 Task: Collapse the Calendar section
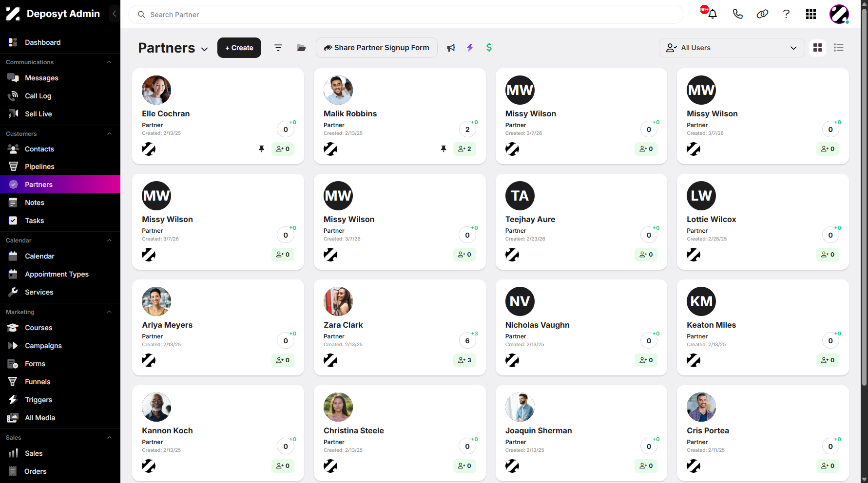109,241
